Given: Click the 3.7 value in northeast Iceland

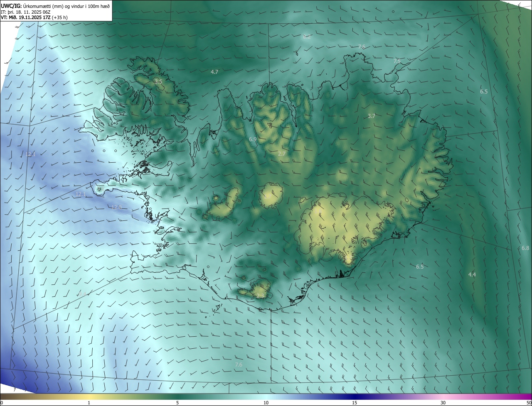Looking at the screenshot, I should (372, 116).
